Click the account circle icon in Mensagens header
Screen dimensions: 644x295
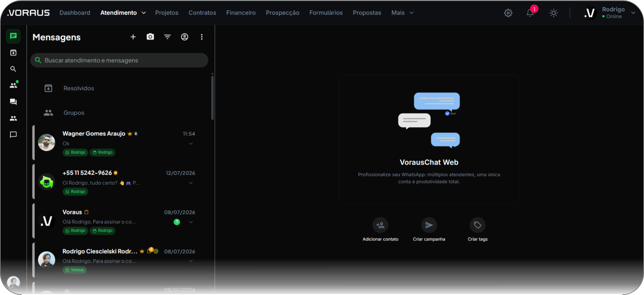pos(184,37)
